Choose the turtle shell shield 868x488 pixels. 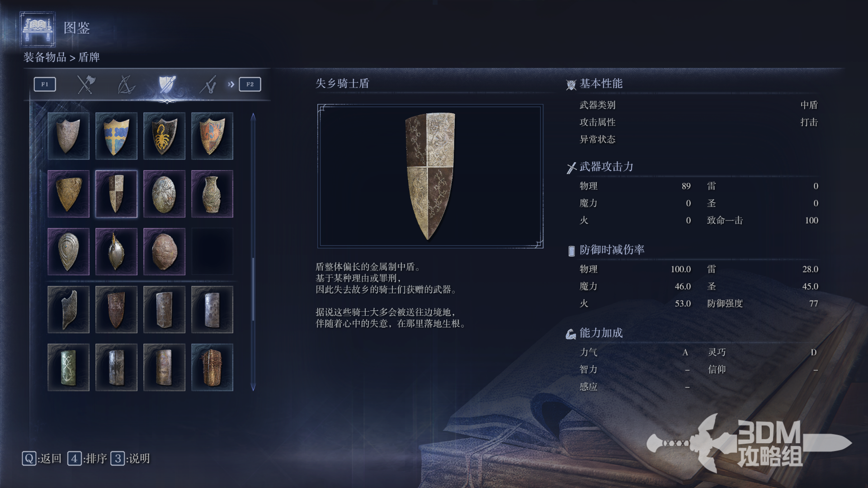[164, 252]
